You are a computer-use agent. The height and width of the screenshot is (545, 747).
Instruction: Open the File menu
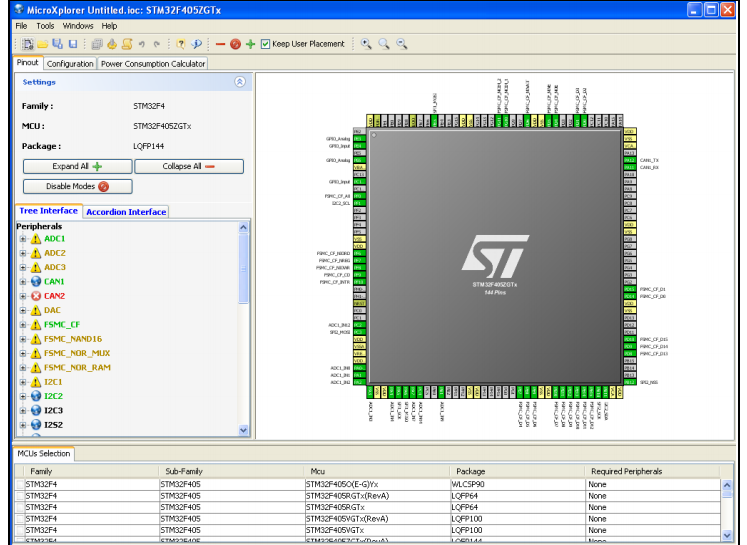point(21,26)
